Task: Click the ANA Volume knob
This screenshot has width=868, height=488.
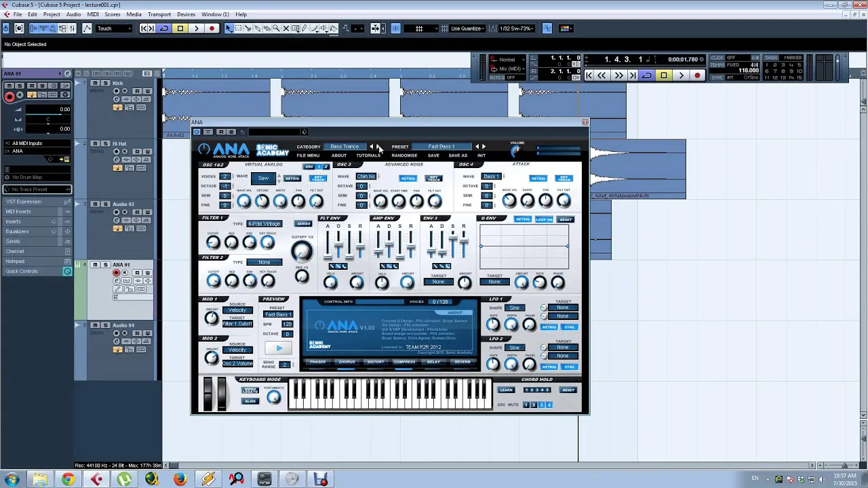Action: coord(517,150)
